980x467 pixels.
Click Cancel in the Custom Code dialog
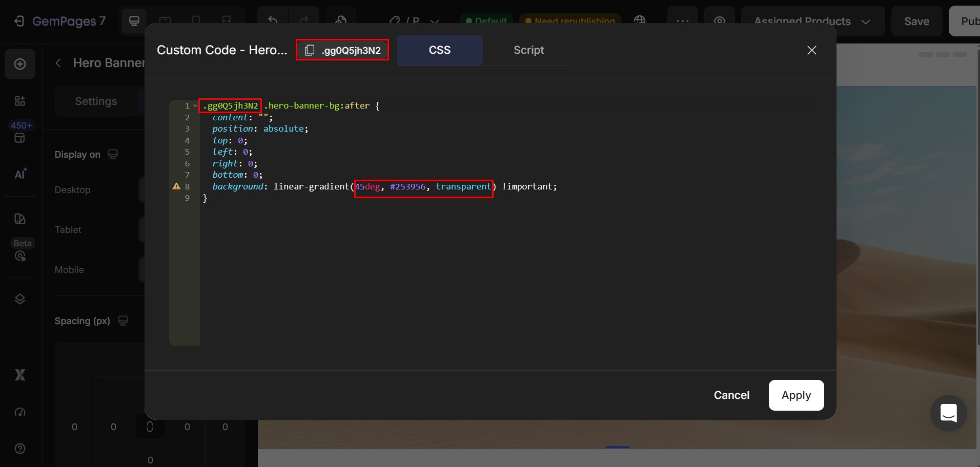point(731,395)
